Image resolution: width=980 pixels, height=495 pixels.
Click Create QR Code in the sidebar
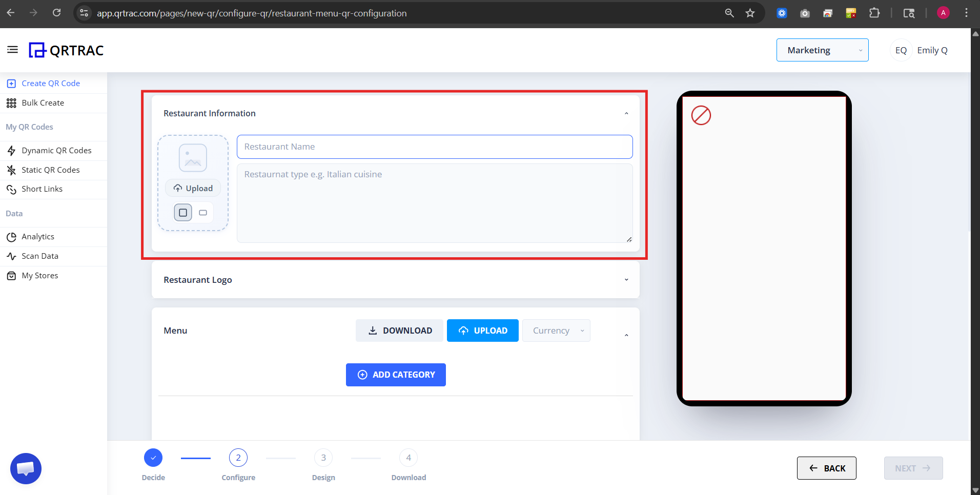coord(51,82)
